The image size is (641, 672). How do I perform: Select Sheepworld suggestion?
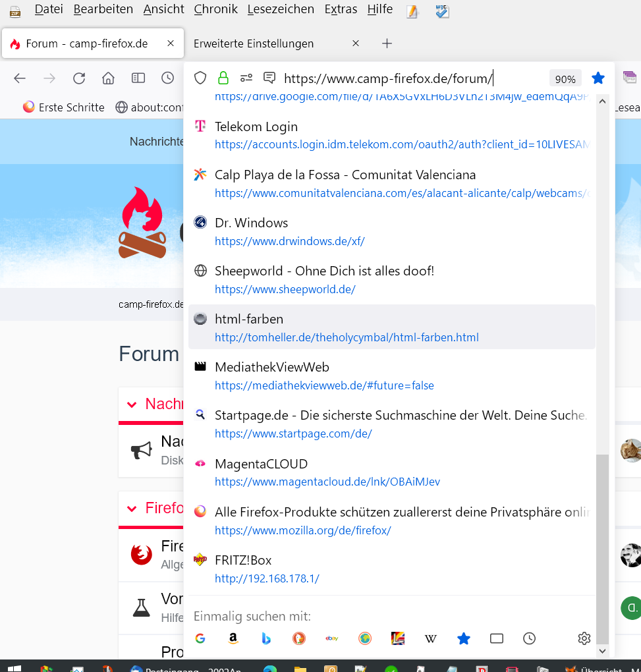coord(392,279)
